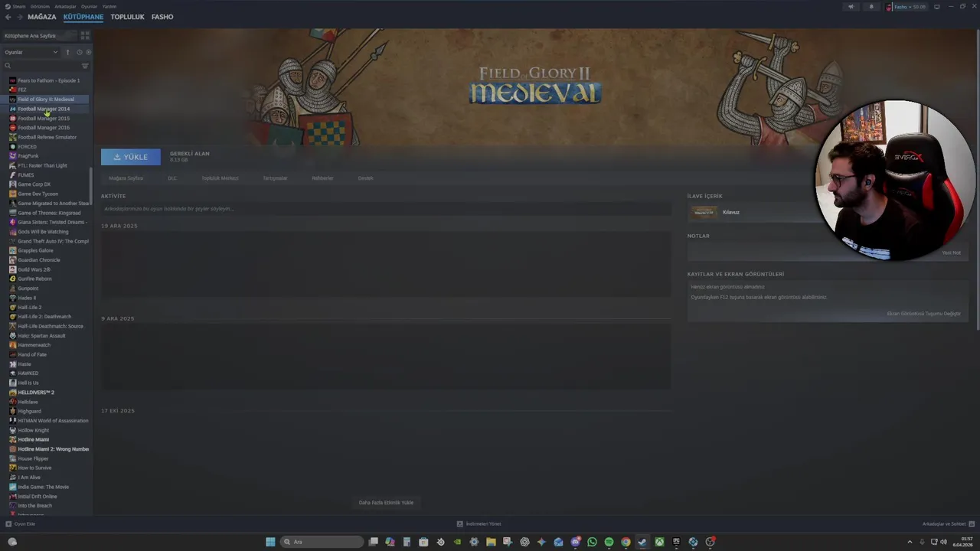Open Google Chrome from the taskbar
The image size is (980, 551).
click(626, 542)
